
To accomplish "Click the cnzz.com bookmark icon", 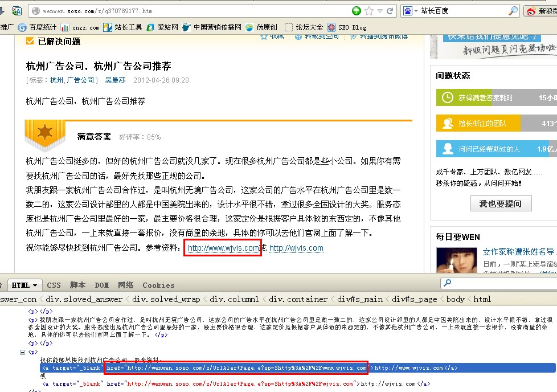I will tap(64, 26).
